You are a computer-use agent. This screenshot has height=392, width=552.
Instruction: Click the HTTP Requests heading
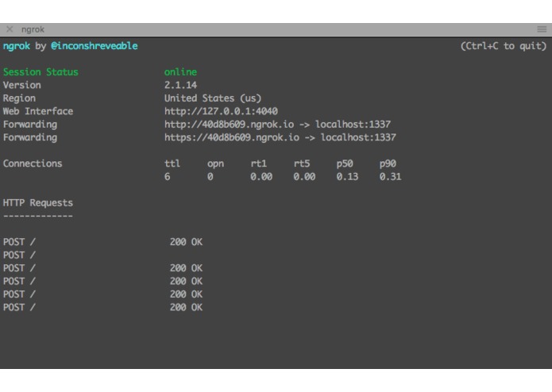click(x=38, y=203)
